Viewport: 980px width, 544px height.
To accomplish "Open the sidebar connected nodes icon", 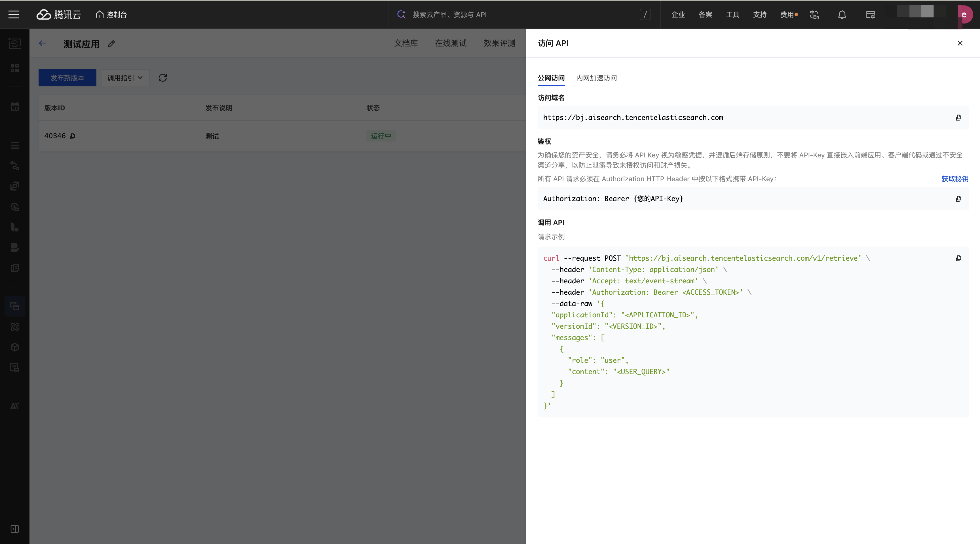I will point(14,166).
